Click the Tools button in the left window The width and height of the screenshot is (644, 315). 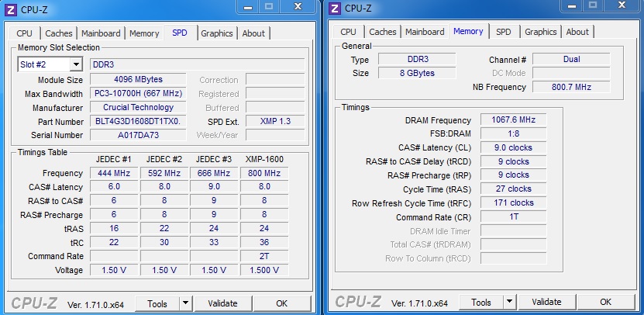(158, 303)
